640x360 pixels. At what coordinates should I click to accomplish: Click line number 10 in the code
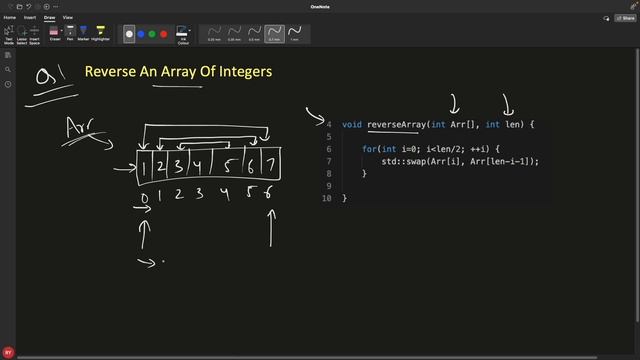coord(327,198)
